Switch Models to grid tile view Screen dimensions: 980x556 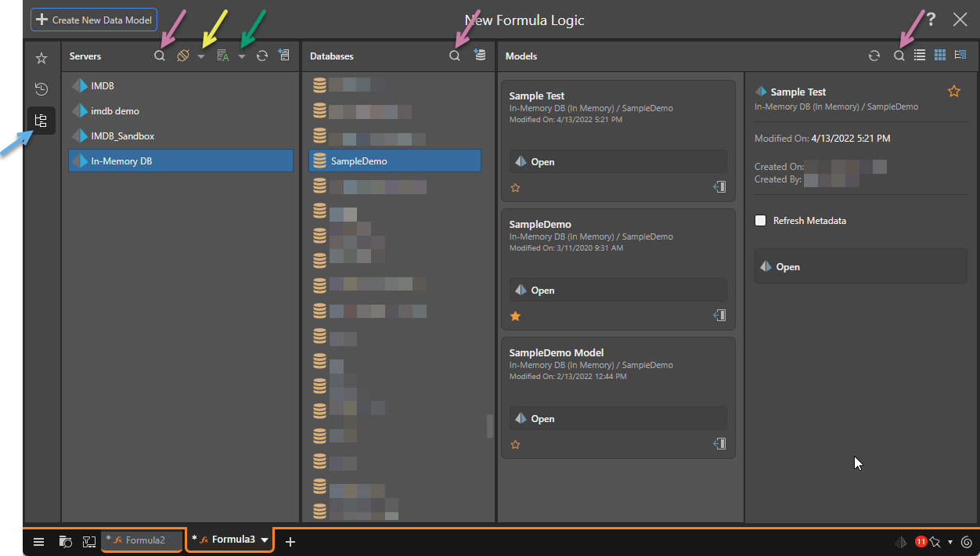[x=940, y=56]
